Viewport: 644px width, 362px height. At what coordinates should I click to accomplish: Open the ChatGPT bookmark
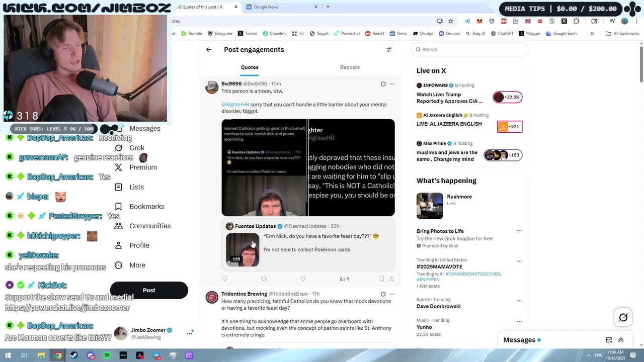(502, 34)
